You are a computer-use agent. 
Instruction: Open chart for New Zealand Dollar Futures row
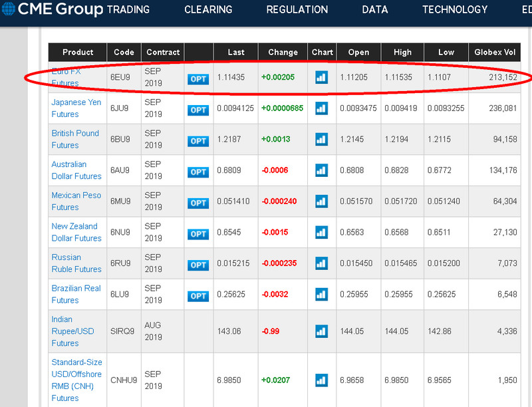(321, 232)
